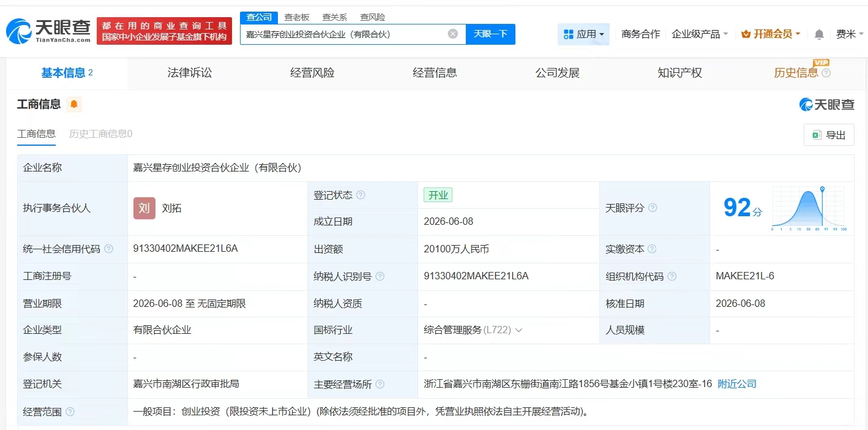This screenshot has width=868, height=430.
Task: Click the registered address text in 主要经营场所
Action: pyautogui.click(x=568, y=384)
